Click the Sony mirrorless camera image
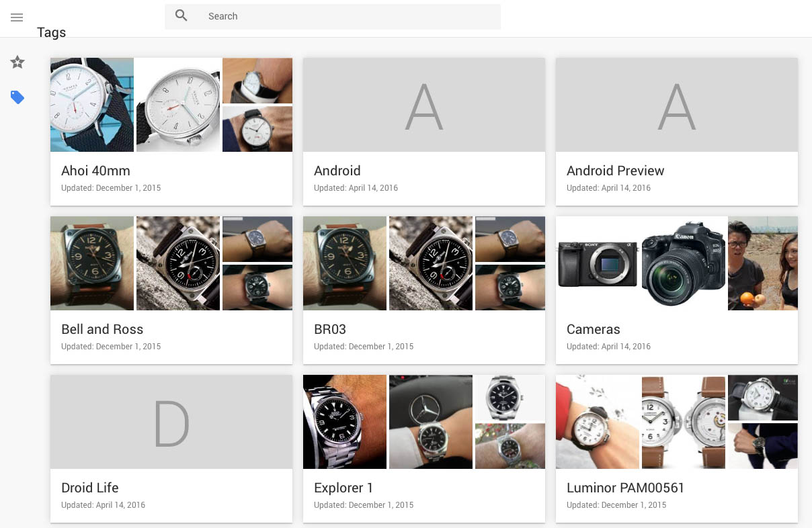The image size is (812, 528). click(598, 263)
